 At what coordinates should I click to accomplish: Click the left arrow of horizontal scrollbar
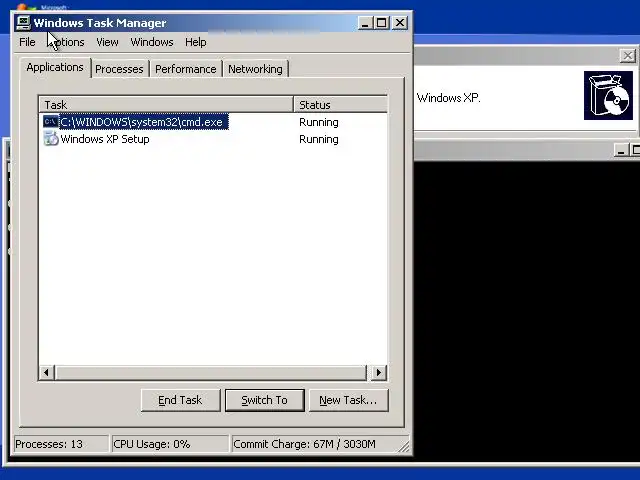(x=47, y=372)
